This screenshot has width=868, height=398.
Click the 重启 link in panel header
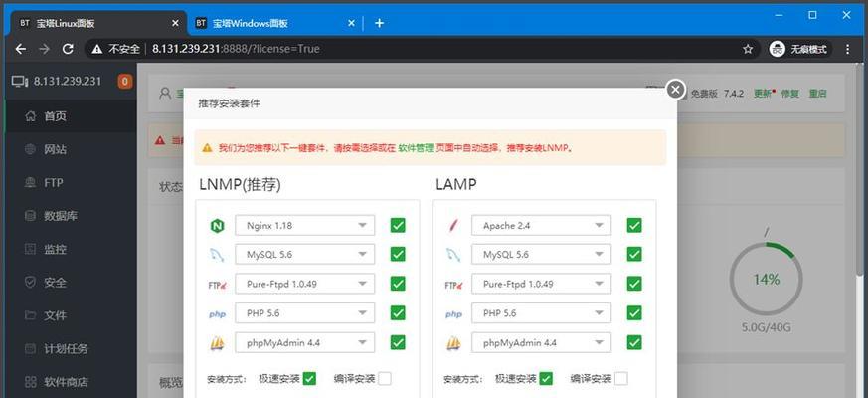(817, 94)
